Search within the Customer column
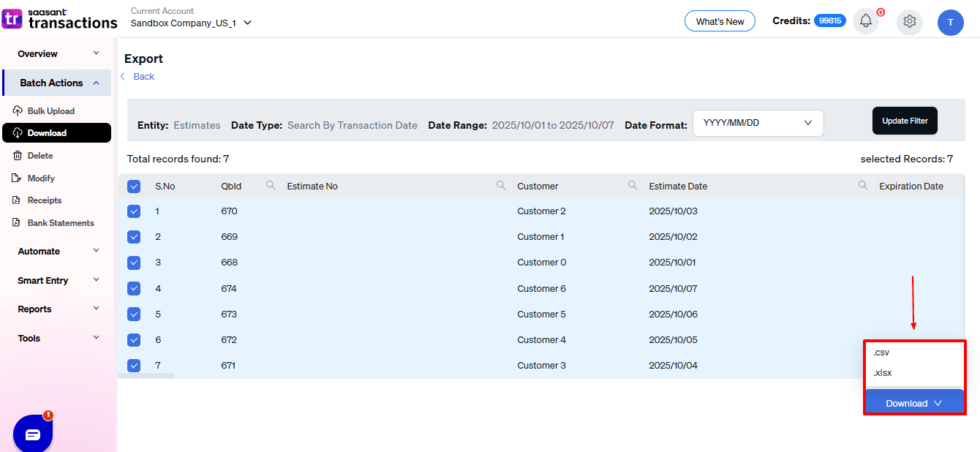Image resolution: width=980 pixels, height=452 pixels. [x=632, y=185]
